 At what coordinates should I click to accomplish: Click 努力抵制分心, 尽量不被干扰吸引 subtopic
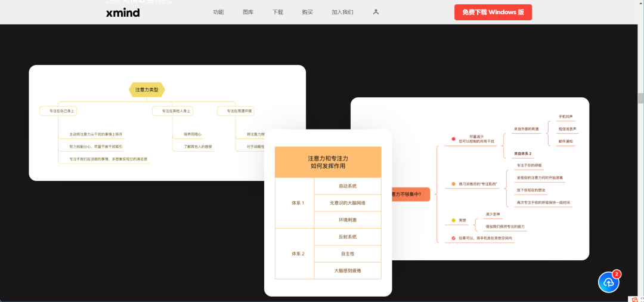point(96,146)
